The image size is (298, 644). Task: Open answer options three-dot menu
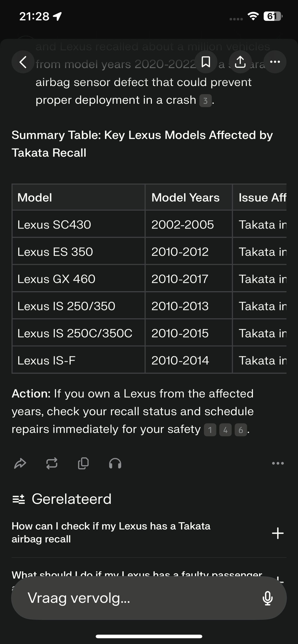pos(278,464)
